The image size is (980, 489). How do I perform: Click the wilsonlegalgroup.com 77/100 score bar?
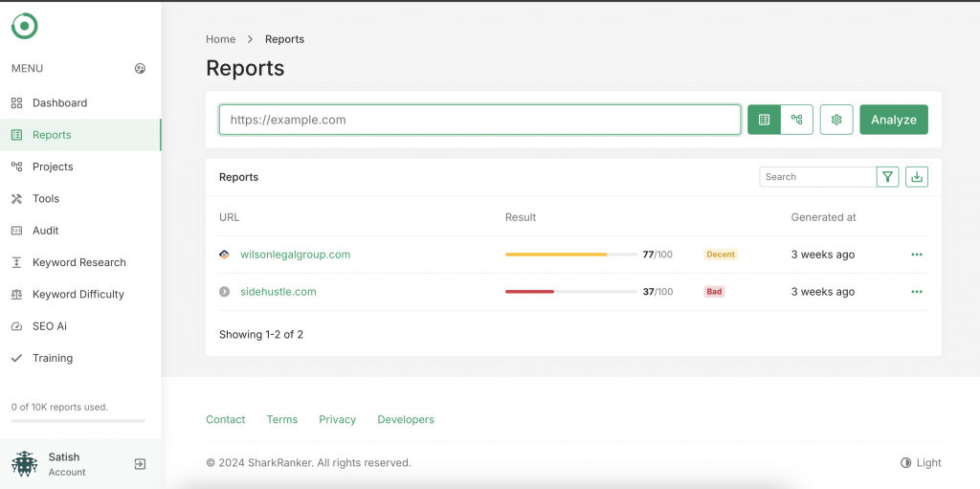[570, 255]
